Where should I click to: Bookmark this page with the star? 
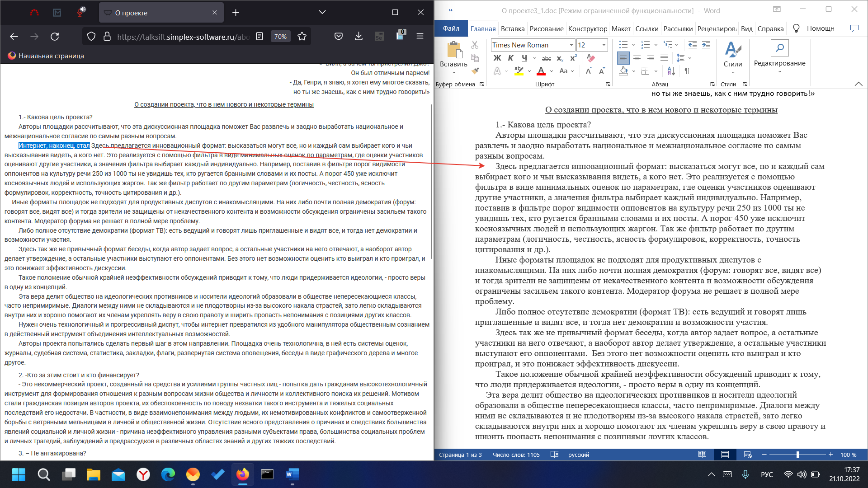302,37
